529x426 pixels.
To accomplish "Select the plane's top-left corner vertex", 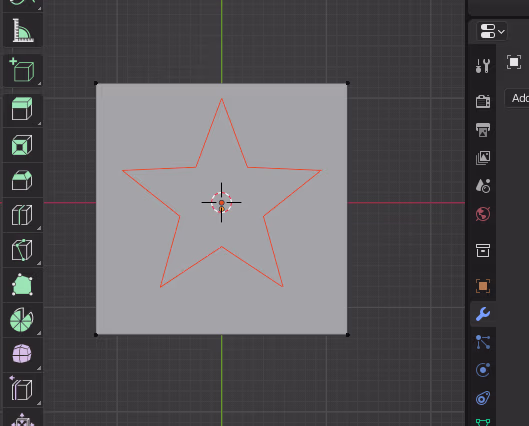I will (x=96, y=83).
